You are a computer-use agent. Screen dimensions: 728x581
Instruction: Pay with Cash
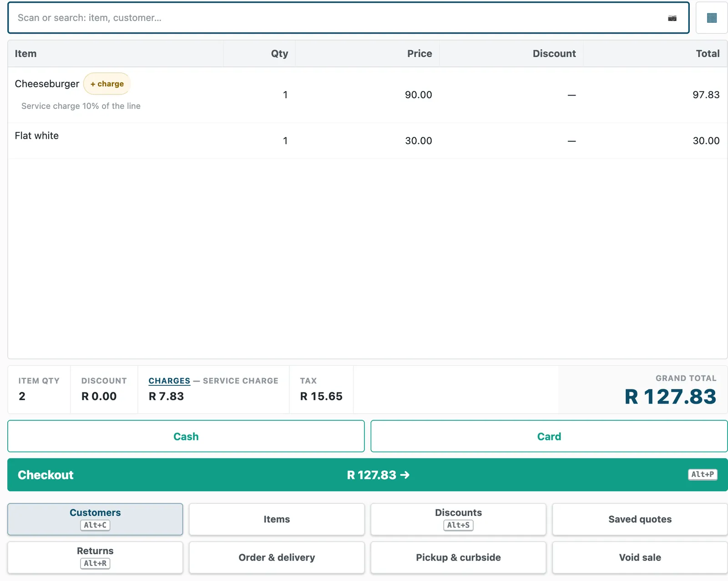coord(186,436)
